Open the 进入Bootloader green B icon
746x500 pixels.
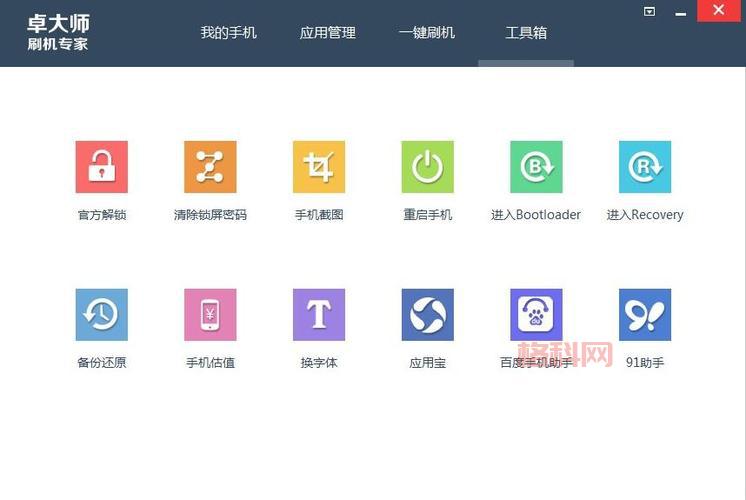536,167
